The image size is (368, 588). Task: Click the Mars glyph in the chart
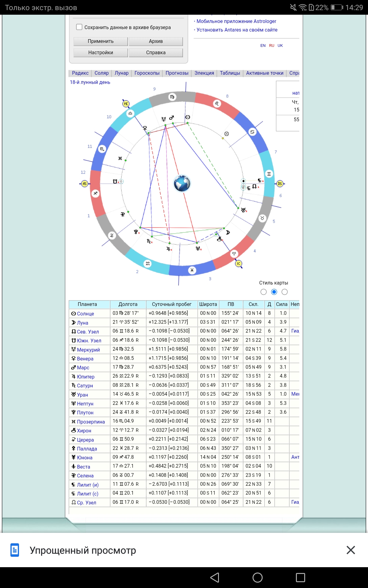pos(171,118)
